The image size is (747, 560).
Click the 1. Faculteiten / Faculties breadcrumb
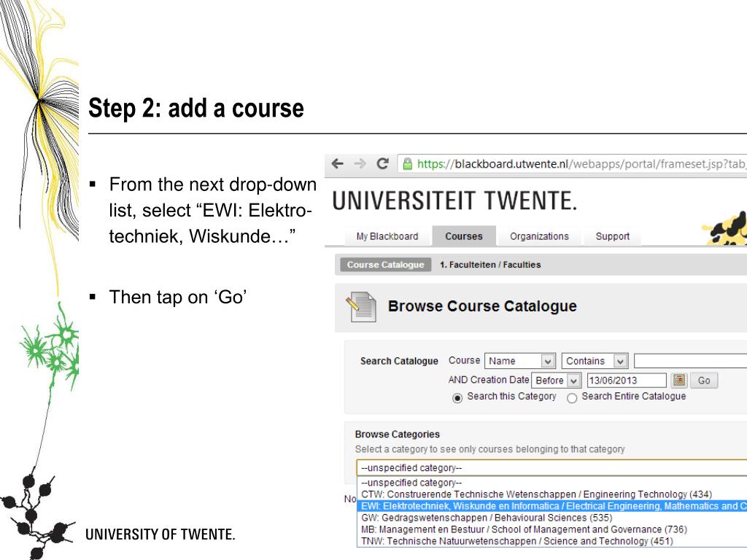(x=490, y=264)
